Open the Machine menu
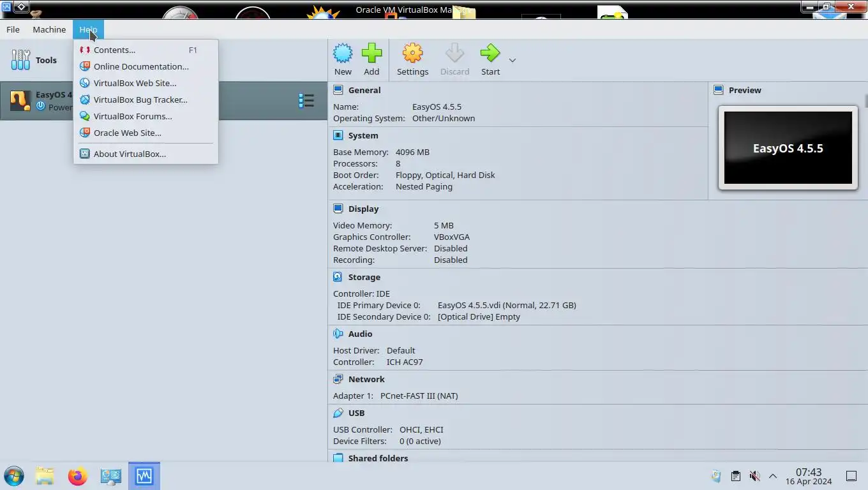Screen dimensions: 868x490 click(x=49, y=29)
